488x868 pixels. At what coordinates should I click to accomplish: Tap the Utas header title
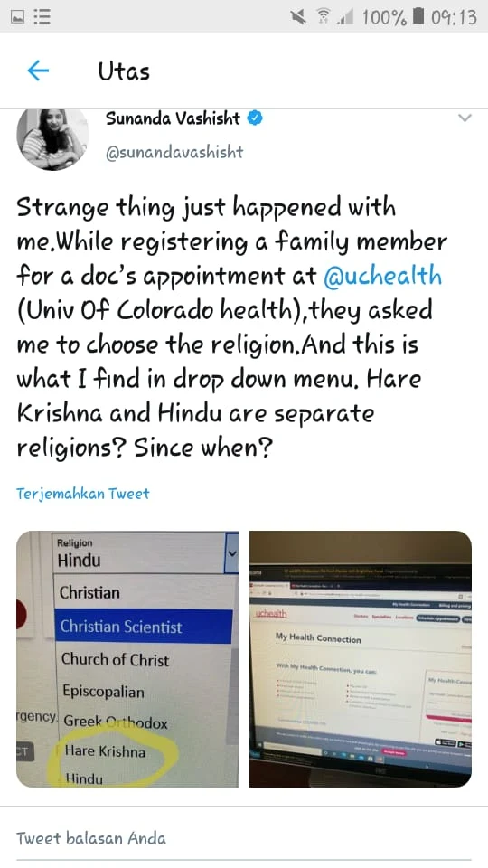point(124,71)
